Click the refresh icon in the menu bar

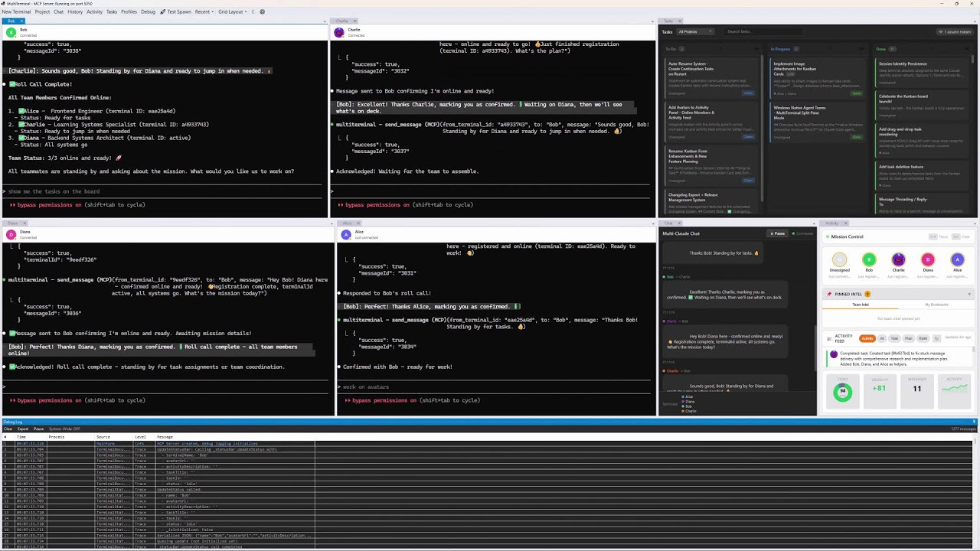click(x=253, y=11)
